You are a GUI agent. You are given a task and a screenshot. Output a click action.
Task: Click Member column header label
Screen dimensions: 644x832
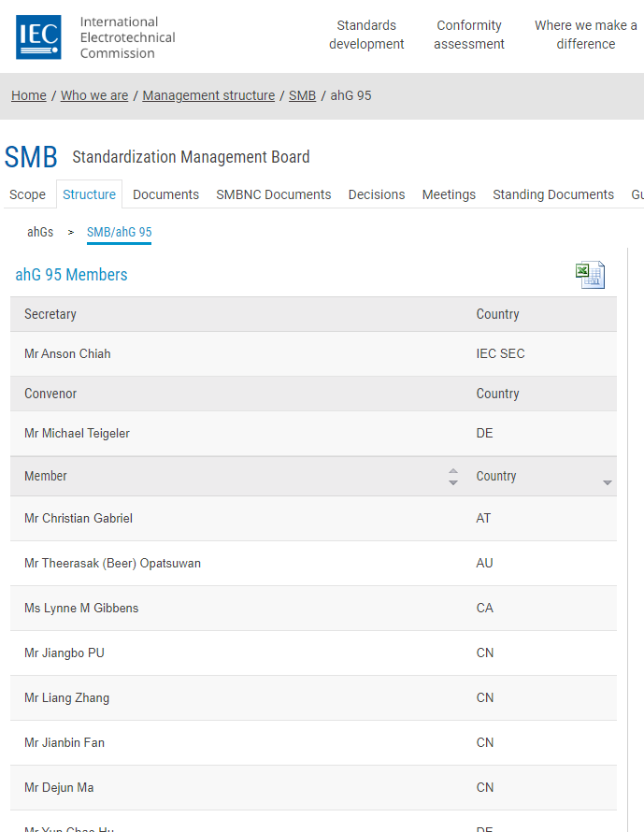click(46, 476)
